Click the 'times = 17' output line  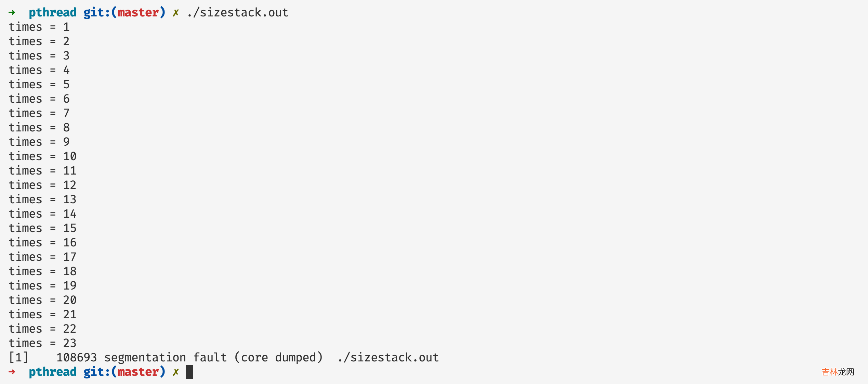click(x=42, y=257)
